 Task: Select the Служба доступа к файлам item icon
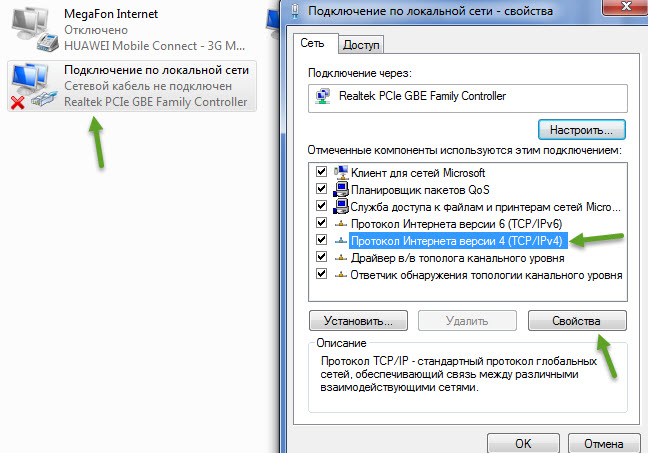click(x=341, y=206)
